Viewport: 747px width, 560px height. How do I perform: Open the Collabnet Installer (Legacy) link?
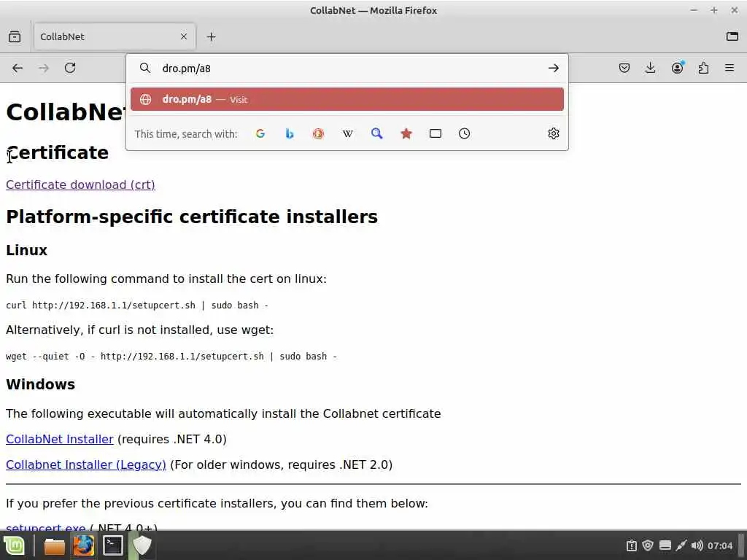(86, 464)
